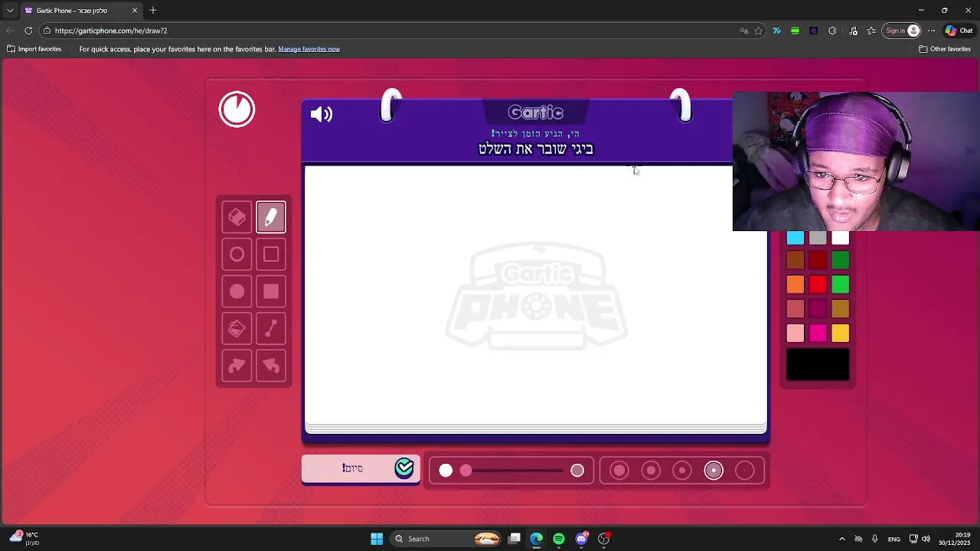This screenshot has width=980, height=551.
Task: Open the Windows Start menu
Action: click(x=377, y=539)
